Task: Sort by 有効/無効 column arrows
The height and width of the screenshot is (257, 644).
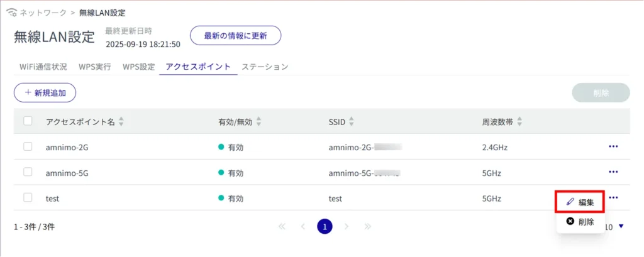Action: (x=258, y=122)
